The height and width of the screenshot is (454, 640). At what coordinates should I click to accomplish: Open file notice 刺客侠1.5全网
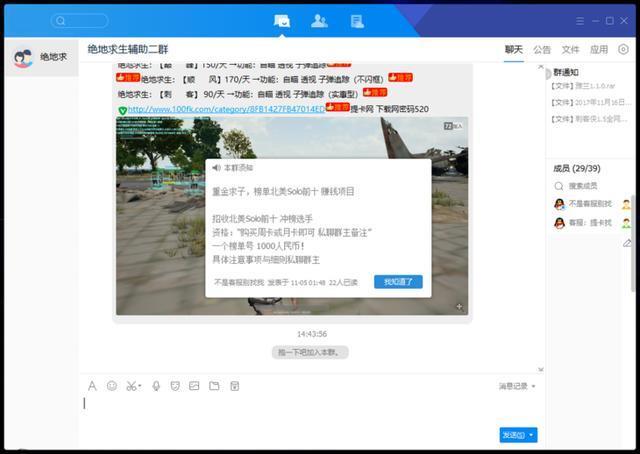point(589,119)
